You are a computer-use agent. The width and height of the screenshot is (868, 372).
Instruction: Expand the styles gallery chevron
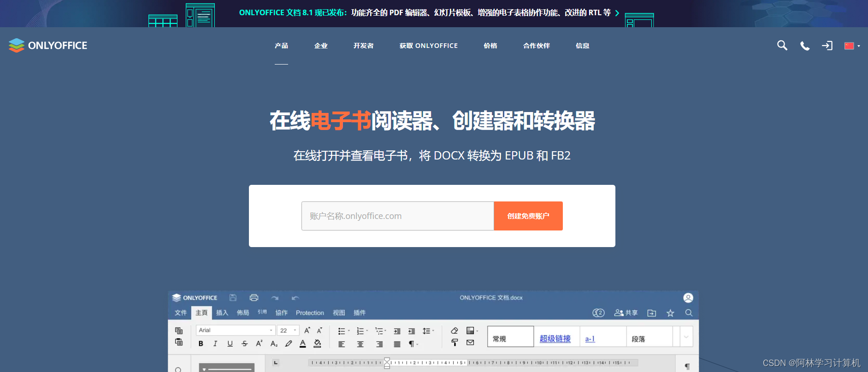click(686, 337)
